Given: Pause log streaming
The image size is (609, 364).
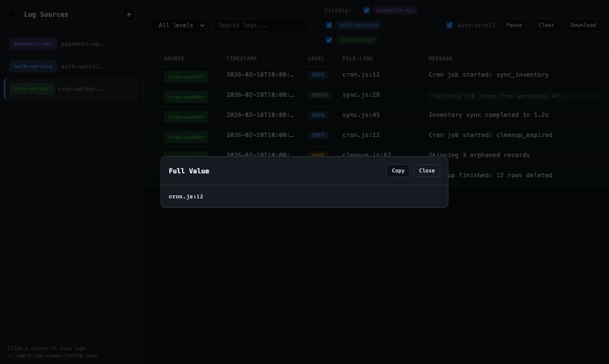Looking at the screenshot, I should click(514, 25).
